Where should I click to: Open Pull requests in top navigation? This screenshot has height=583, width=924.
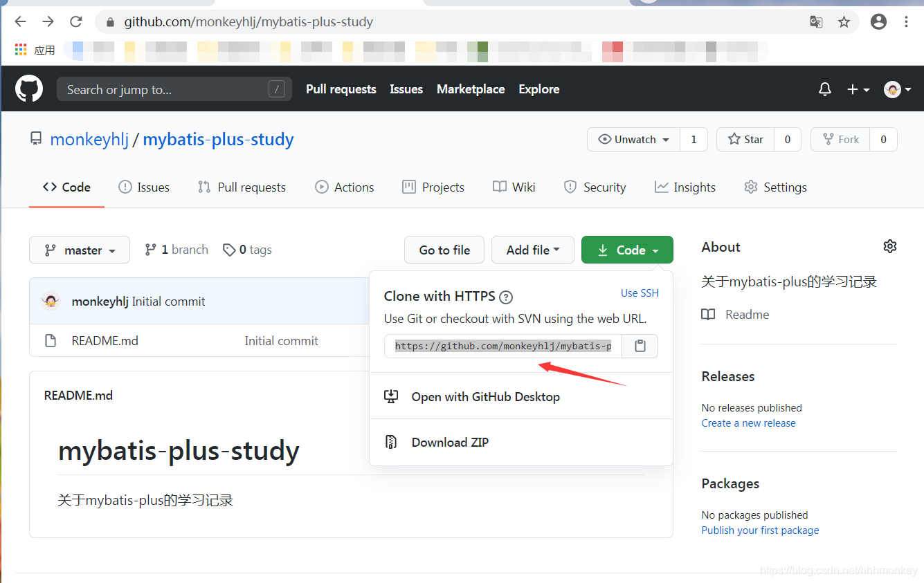[341, 89]
